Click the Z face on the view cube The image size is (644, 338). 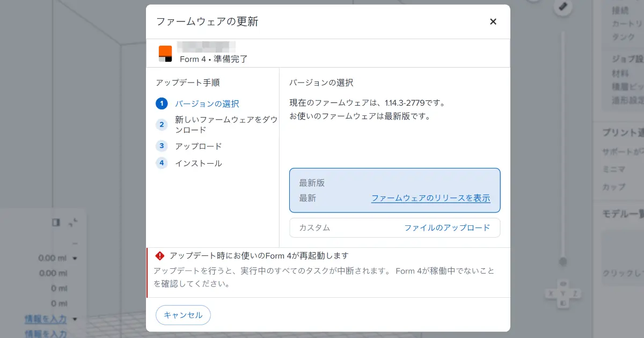[x=575, y=293]
